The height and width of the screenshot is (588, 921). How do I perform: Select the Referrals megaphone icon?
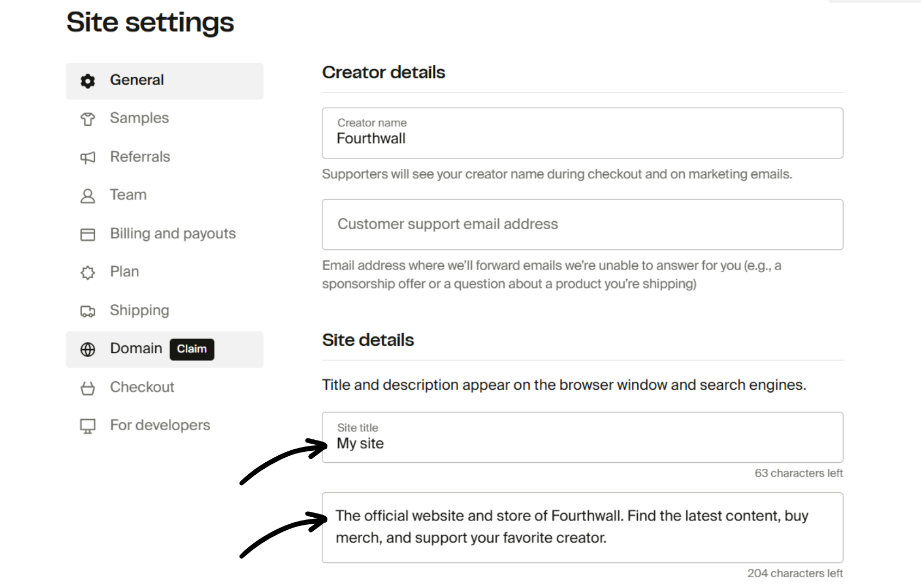point(88,157)
